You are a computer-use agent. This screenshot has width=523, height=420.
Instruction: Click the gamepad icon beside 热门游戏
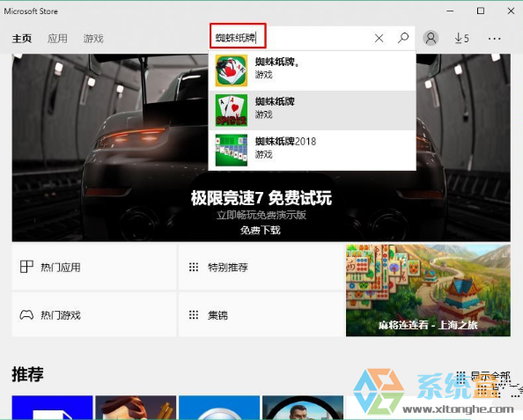(26, 314)
